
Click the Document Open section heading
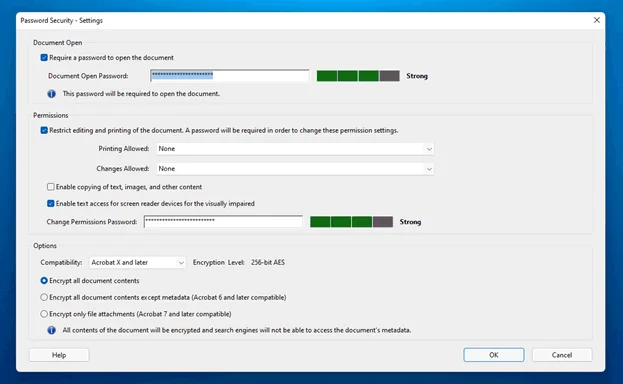click(58, 43)
